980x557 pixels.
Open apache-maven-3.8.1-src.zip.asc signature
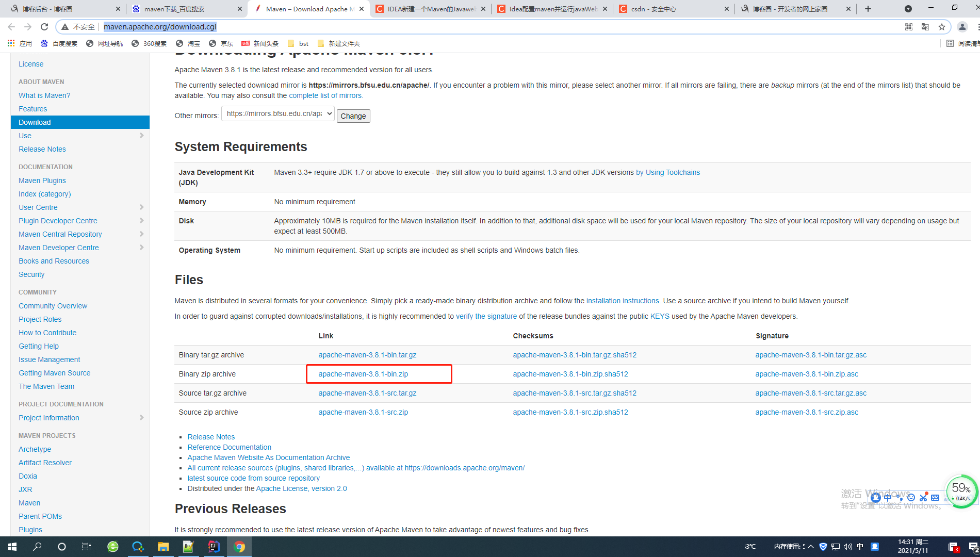click(807, 412)
